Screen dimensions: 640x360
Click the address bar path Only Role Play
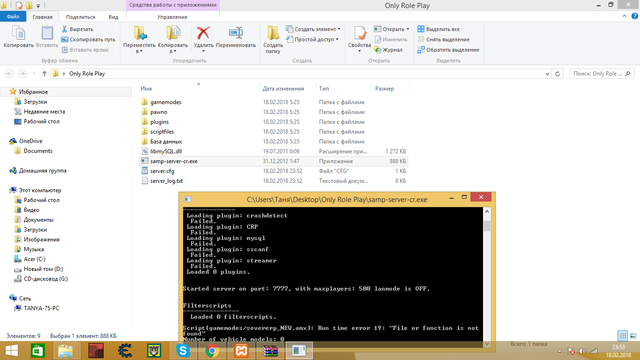[87, 74]
